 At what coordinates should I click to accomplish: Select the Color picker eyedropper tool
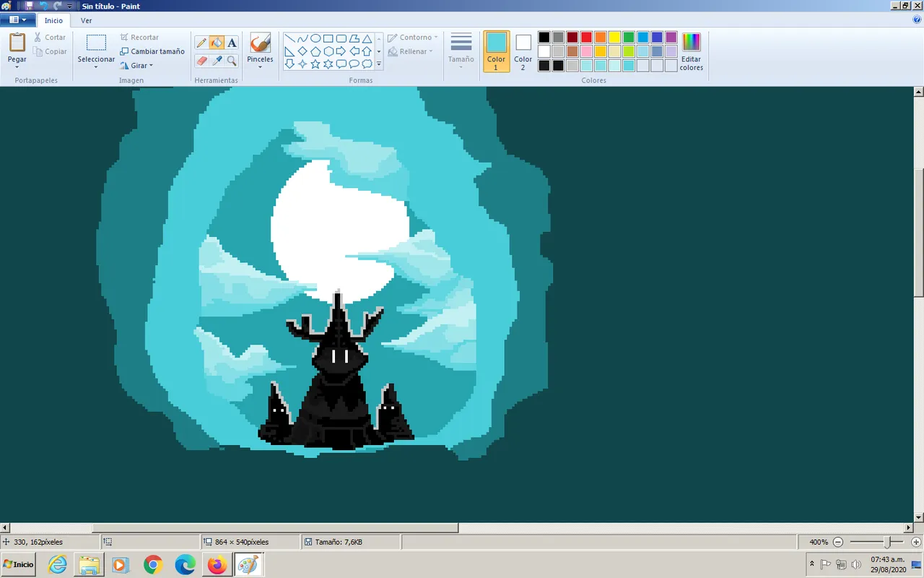(217, 61)
